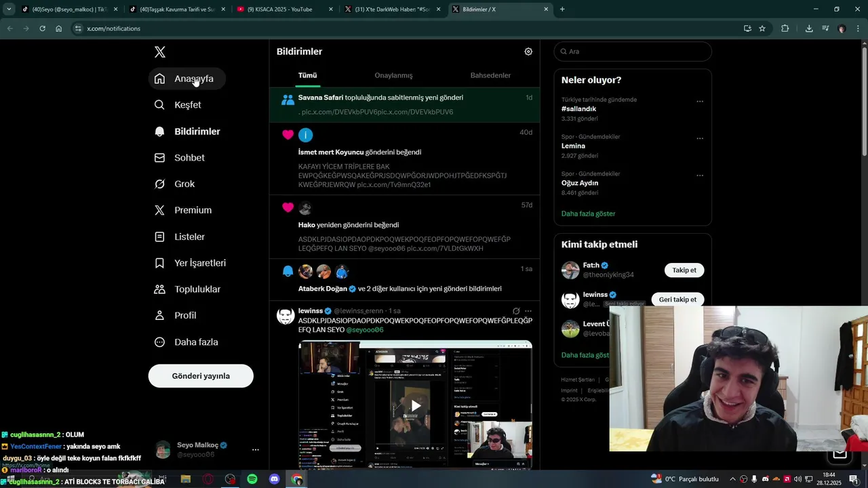
Task: Open Hako's round profile avatar
Action: [x=306, y=208]
